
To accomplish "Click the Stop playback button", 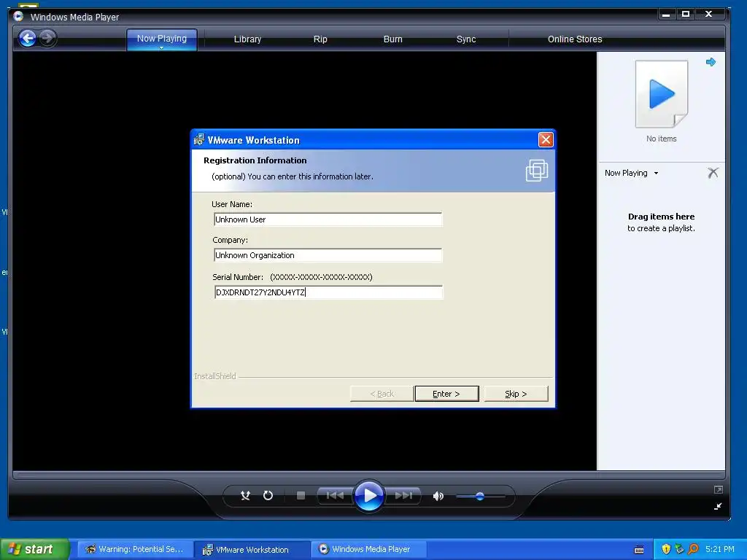I will (301, 496).
